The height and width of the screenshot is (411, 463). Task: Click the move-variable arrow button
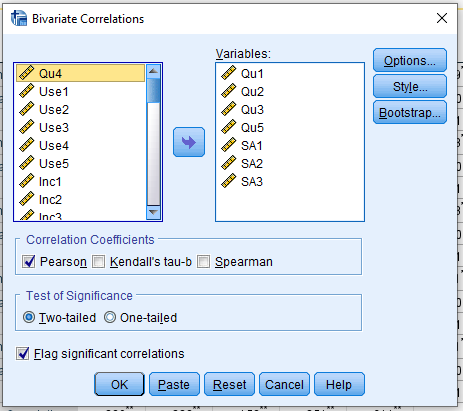click(x=189, y=142)
